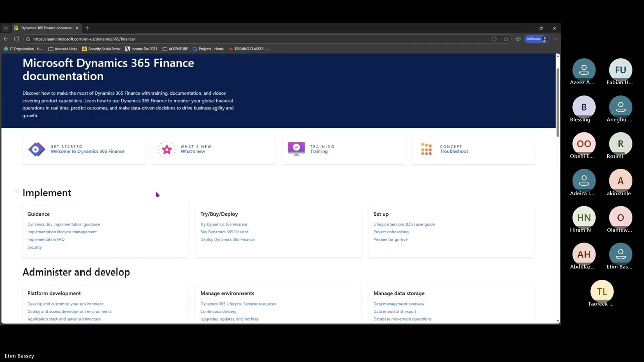The width and height of the screenshot is (644, 362).
Task: Click the InPrivate profile button
Action: pyautogui.click(x=537, y=39)
